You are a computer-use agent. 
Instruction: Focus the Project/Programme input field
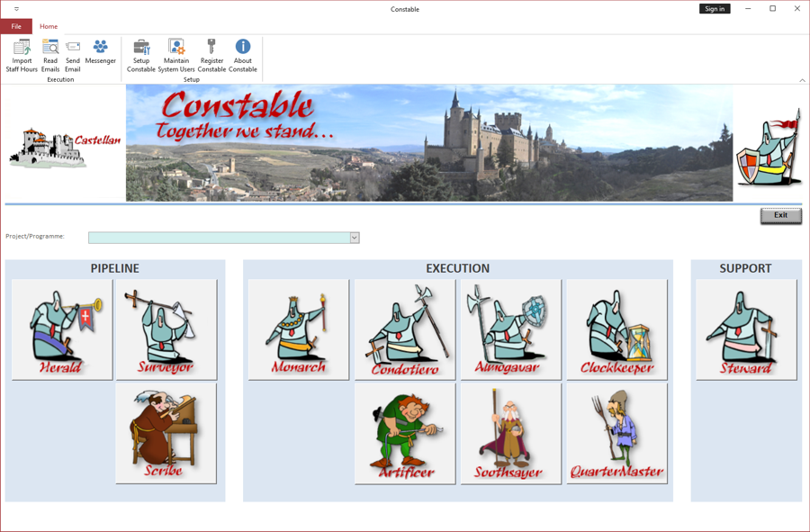(220, 238)
